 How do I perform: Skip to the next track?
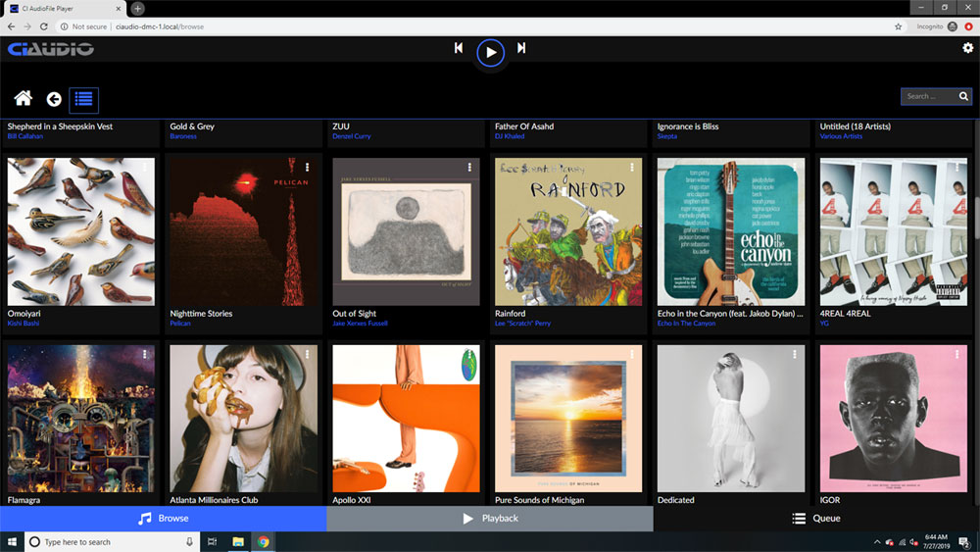click(521, 48)
